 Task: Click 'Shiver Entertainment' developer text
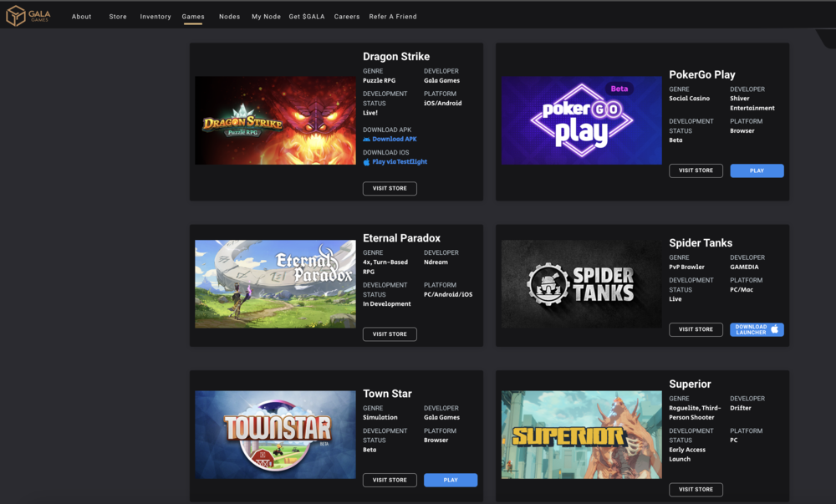click(752, 104)
